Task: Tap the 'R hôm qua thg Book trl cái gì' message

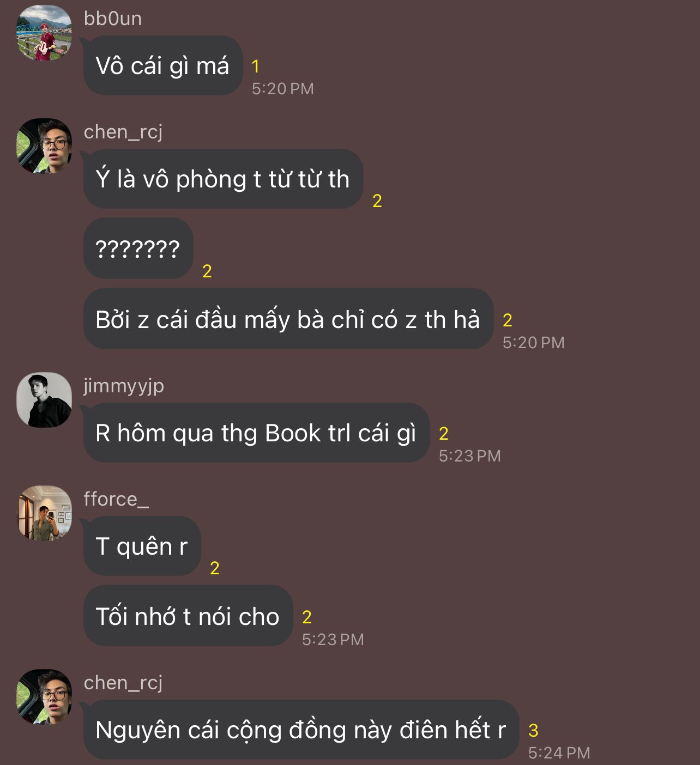Action: click(256, 433)
